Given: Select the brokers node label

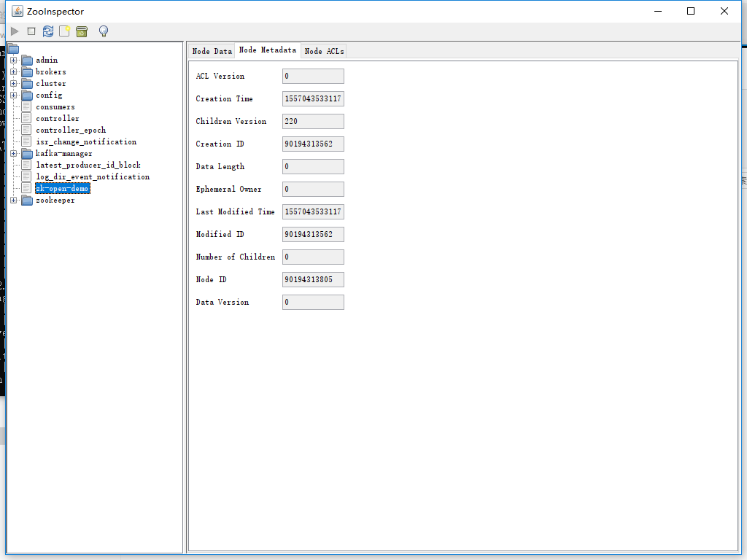Looking at the screenshot, I should click(x=51, y=72).
